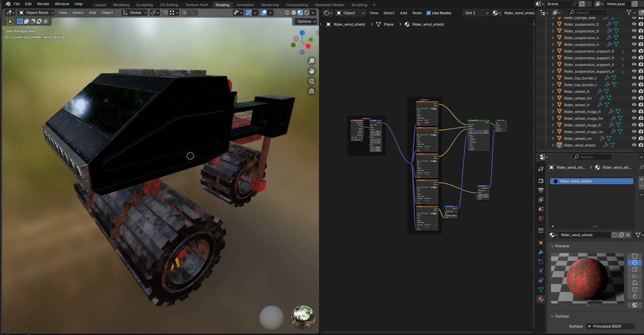Screen dimensions: 644x335
Task: Click the material preview sphere thumbnail
Action: point(587,279)
